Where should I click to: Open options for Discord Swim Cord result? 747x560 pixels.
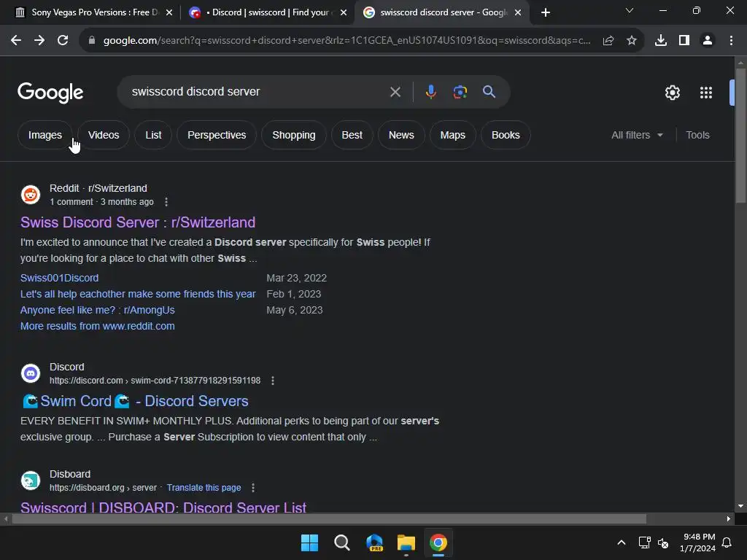tap(273, 381)
